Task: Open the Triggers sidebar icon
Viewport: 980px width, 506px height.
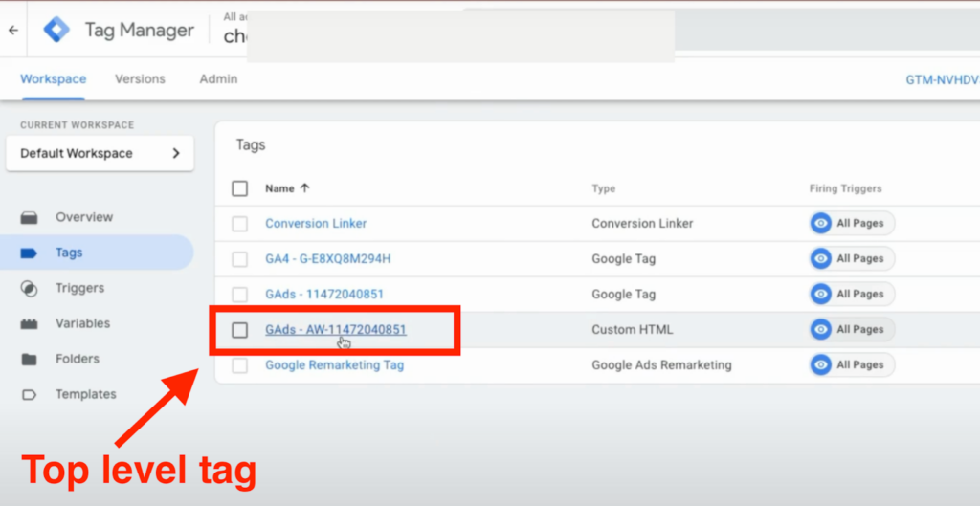Action: tap(29, 289)
